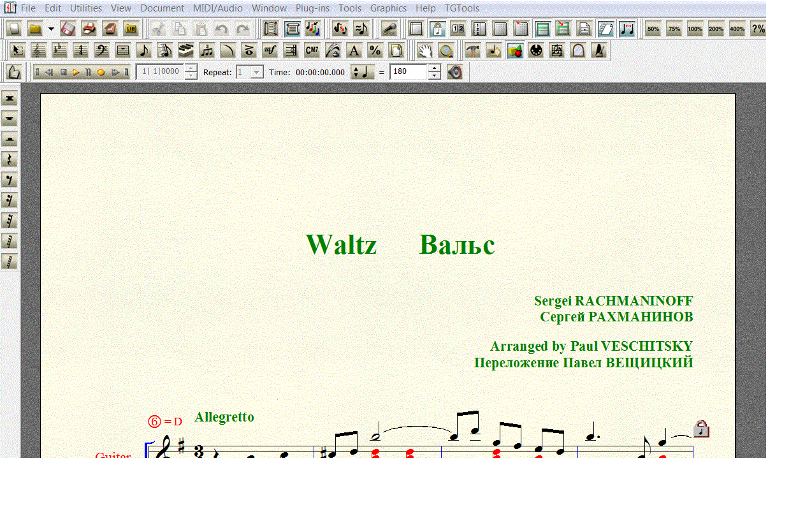Open the Key Signature tool
This screenshot has width=812, height=521.
[x=60, y=50]
